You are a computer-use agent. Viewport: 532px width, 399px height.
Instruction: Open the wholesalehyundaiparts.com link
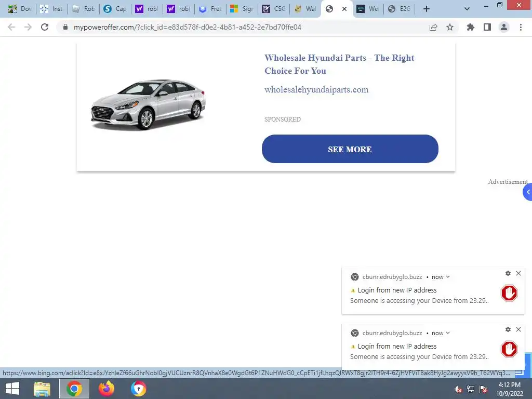316,89
